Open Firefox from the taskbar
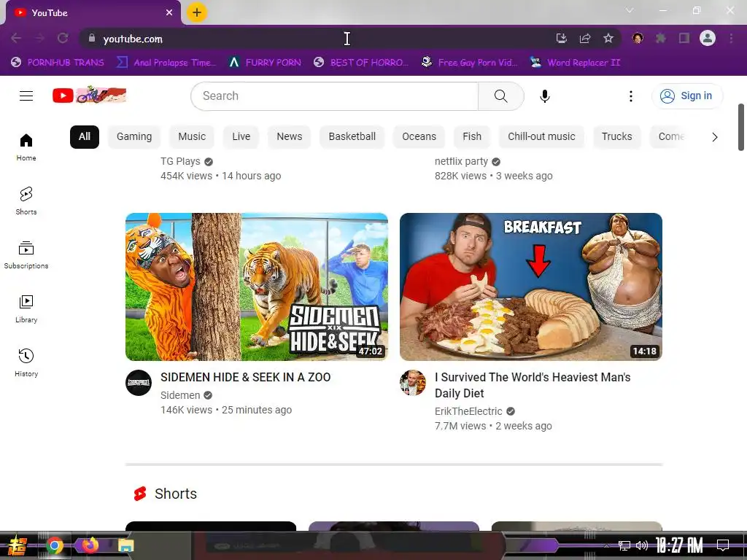This screenshot has width=747, height=560. pyautogui.click(x=90, y=545)
